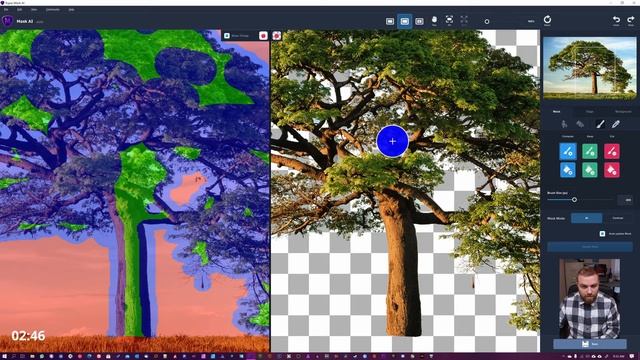The image size is (640, 360).
Task: Select the AI subject detect person icon
Action: click(564, 124)
